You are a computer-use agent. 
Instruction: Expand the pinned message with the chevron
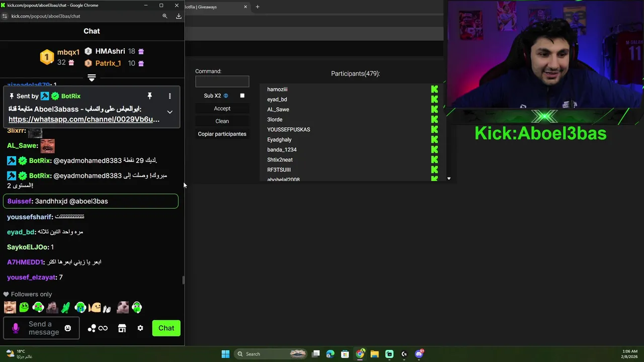(x=170, y=112)
